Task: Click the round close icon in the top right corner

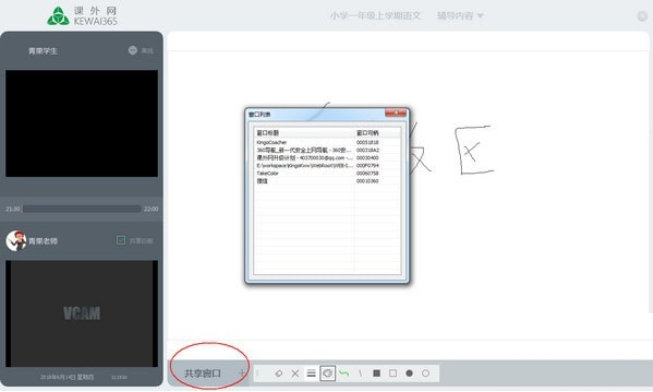Action: [x=642, y=16]
